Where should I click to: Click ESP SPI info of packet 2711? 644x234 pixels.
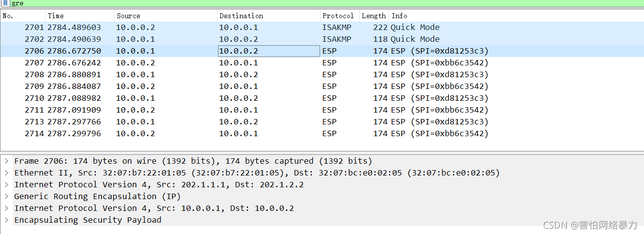[439, 110]
